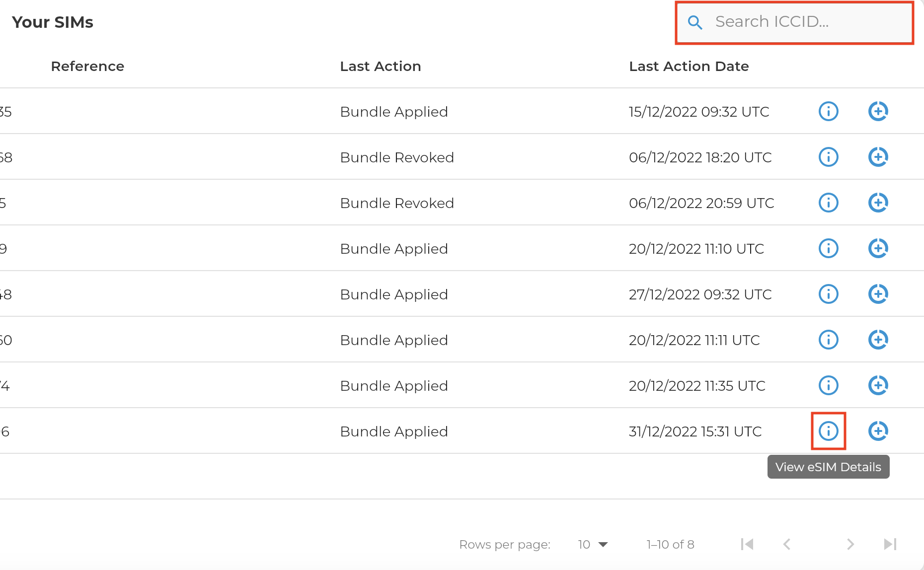Add bundle to the 06/12/2022 18:20 row
This screenshot has width=924, height=570.
tap(878, 157)
